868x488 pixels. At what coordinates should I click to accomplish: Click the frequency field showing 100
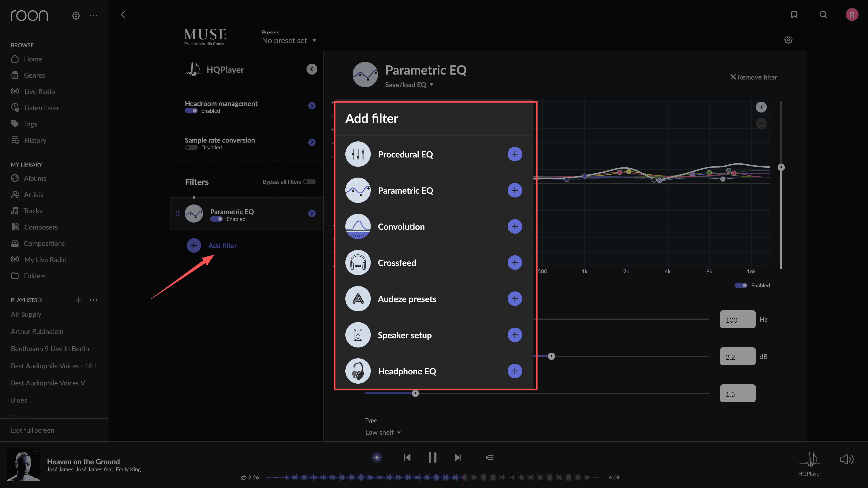point(738,320)
